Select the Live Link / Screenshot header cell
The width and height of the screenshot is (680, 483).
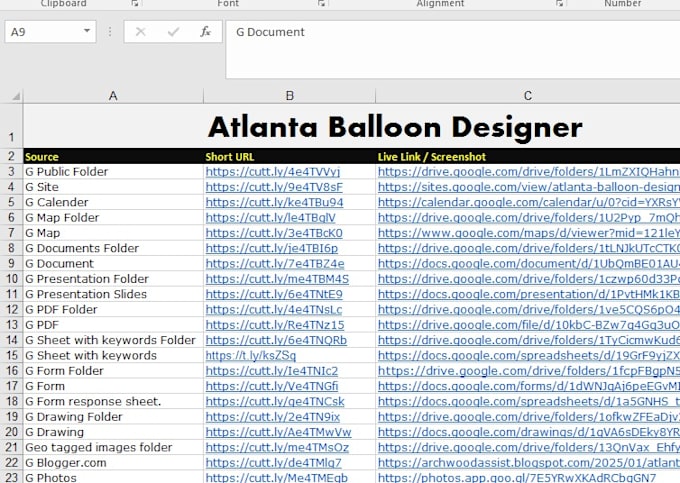(528, 157)
